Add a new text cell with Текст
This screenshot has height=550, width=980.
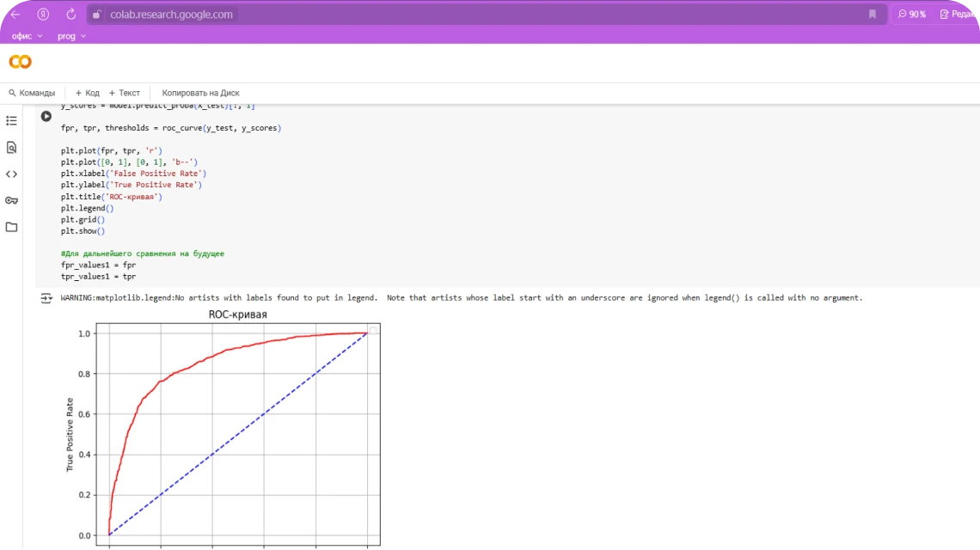(125, 93)
